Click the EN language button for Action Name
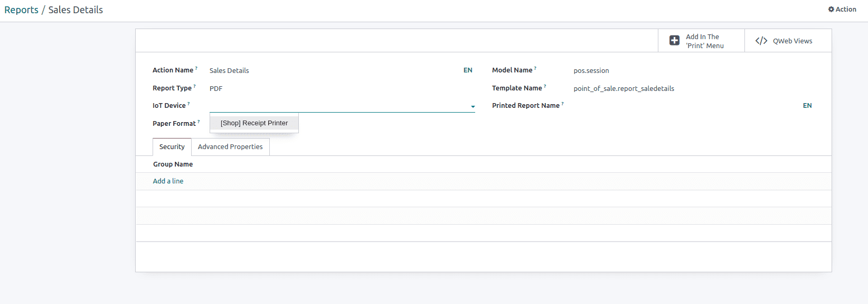The width and height of the screenshot is (868, 304). 468,70
